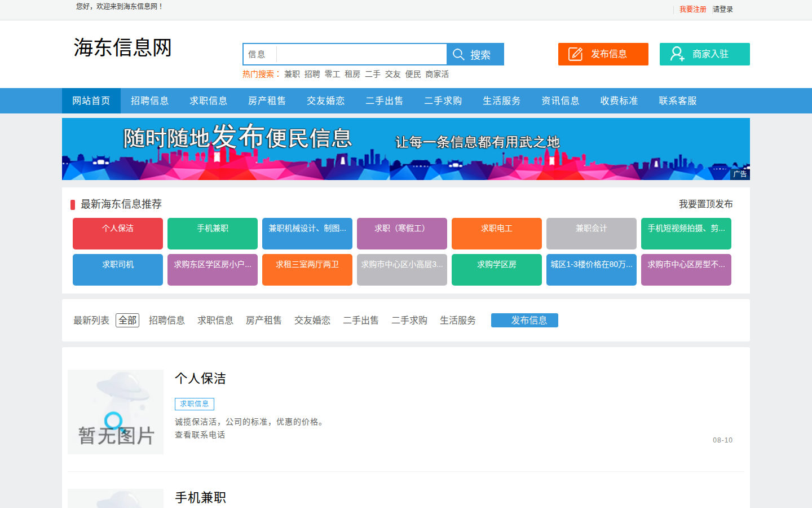Open the 城区1-3楼价格在80万 tile
Screen dimensions: 812x508
[592, 270]
